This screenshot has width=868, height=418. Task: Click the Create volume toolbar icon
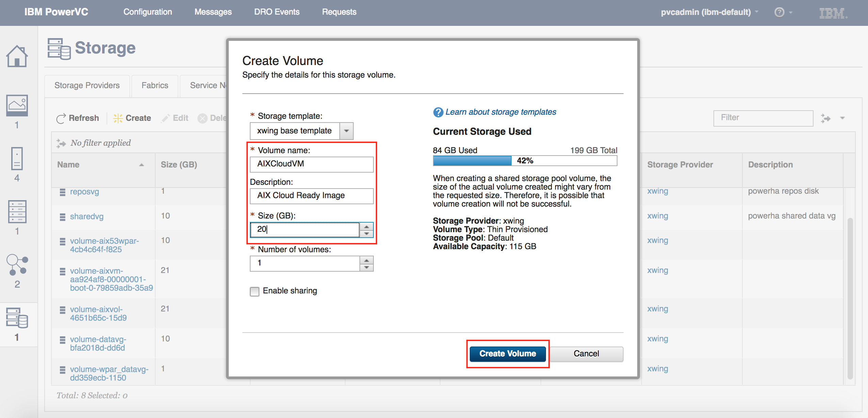[x=118, y=118]
